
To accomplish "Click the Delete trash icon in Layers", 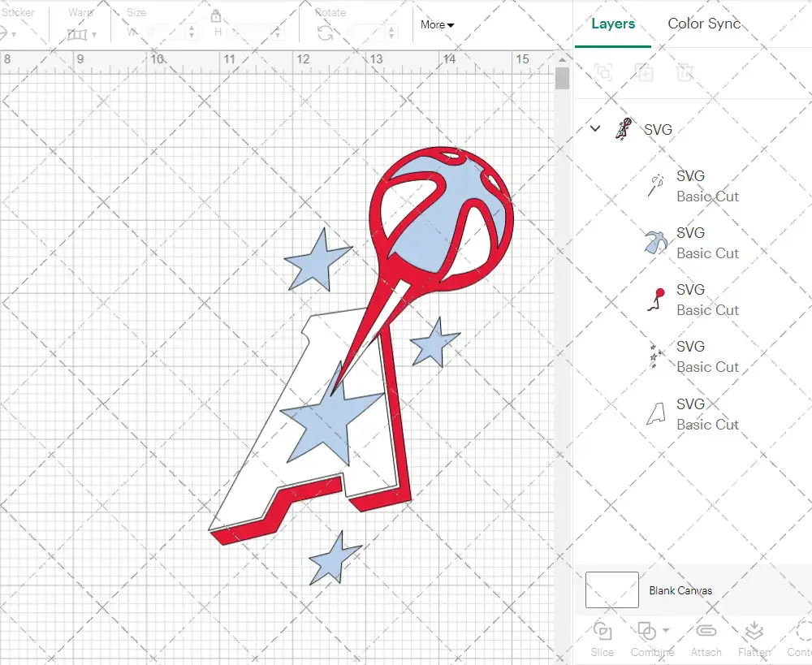I will click(x=685, y=72).
